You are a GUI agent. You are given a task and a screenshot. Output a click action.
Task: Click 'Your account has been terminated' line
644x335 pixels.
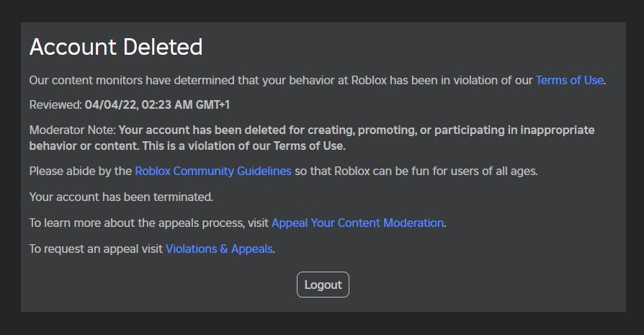coord(121,197)
